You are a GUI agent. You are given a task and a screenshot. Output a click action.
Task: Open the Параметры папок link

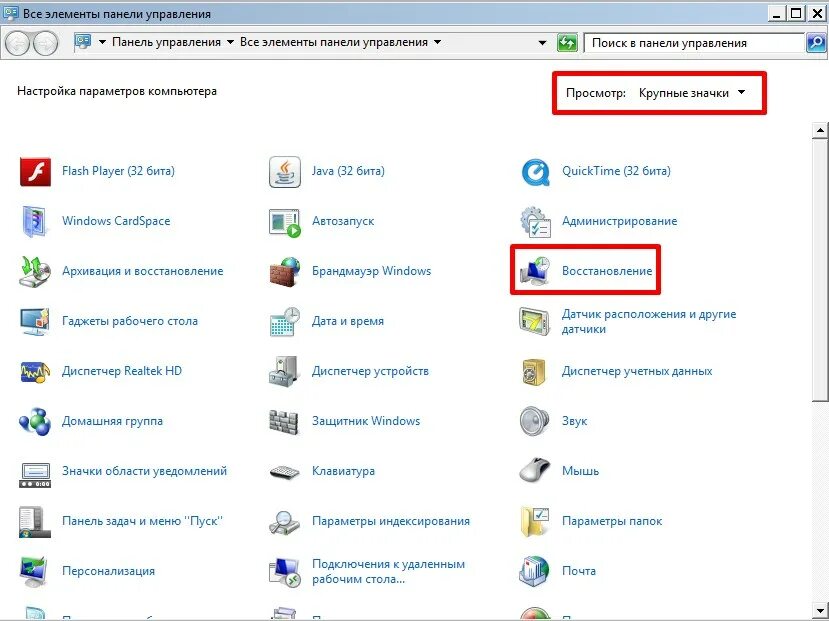(612, 521)
